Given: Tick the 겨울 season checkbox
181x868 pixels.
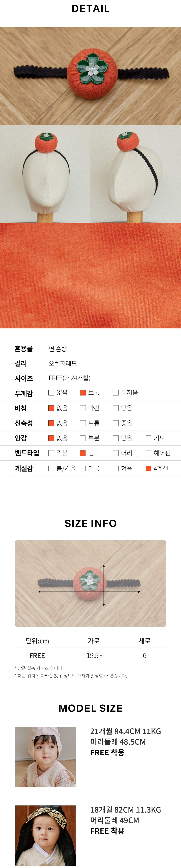Looking at the screenshot, I should coord(116,468).
